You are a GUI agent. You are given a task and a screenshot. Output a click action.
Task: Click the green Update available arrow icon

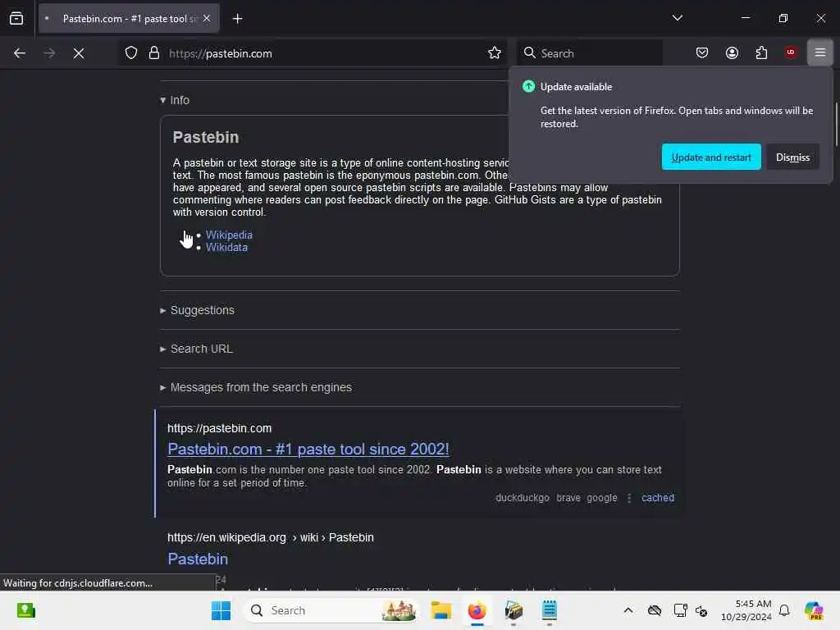[x=528, y=86]
